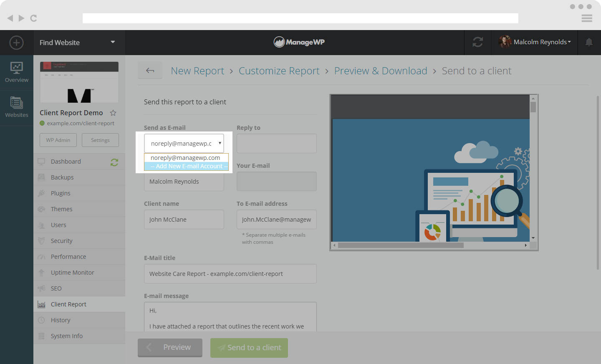Click the Themes palette icon

coord(41,209)
